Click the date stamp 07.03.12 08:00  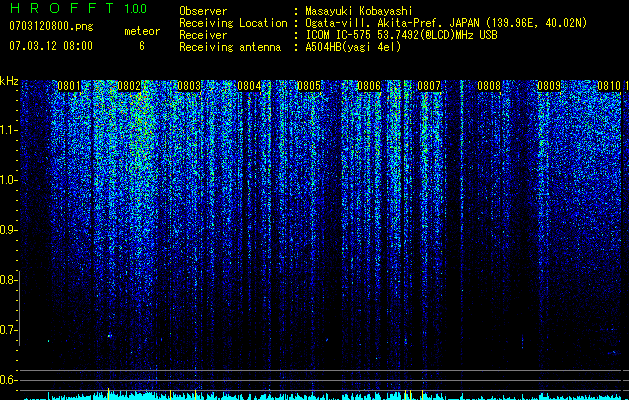tap(51, 46)
